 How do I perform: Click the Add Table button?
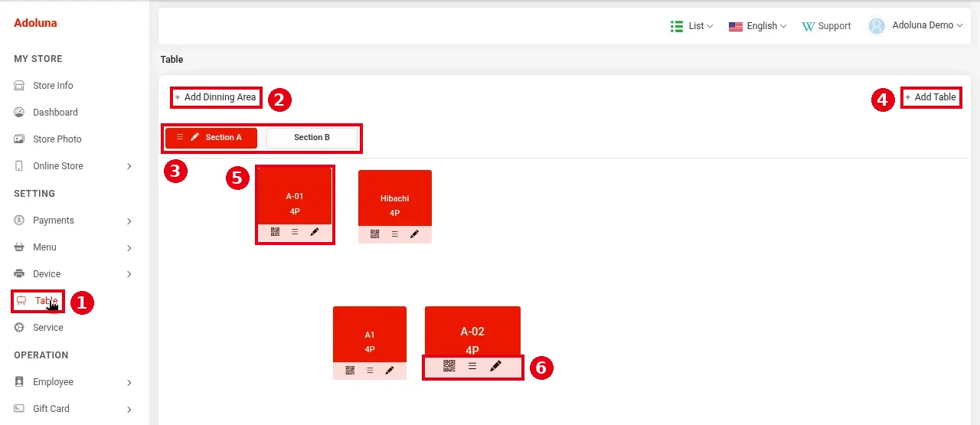pos(931,97)
